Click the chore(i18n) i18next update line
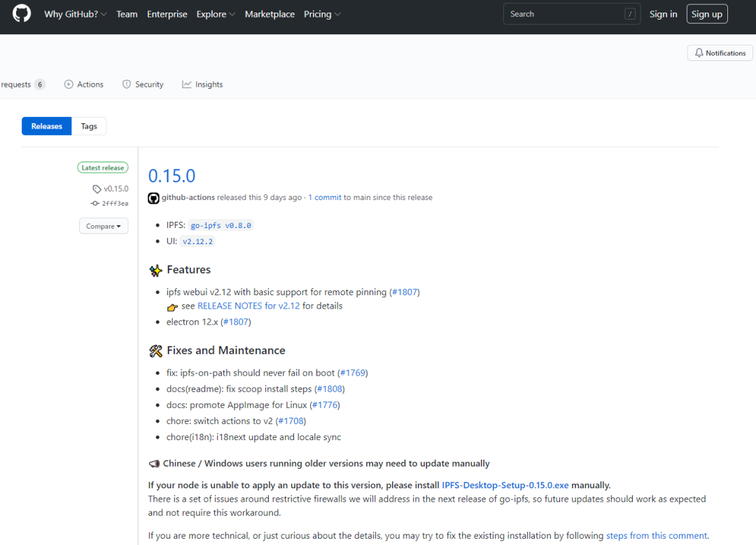Screen dimensions: 756x545 click(x=253, y=437)
